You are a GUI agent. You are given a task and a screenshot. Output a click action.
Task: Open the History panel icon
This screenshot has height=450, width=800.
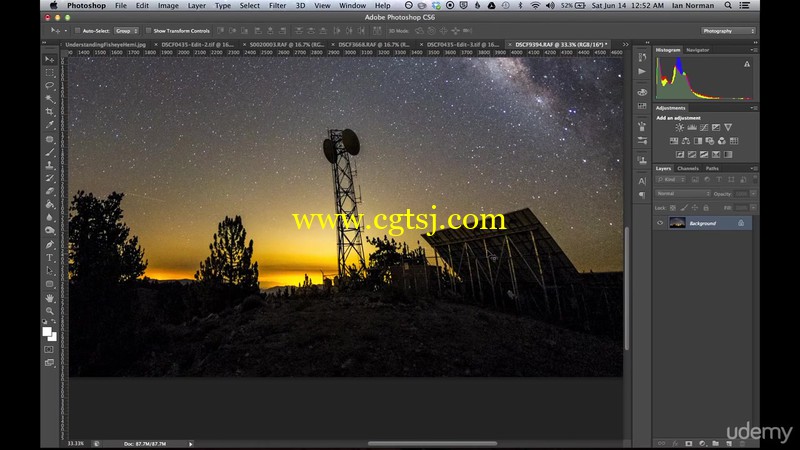tap(642, 58)
